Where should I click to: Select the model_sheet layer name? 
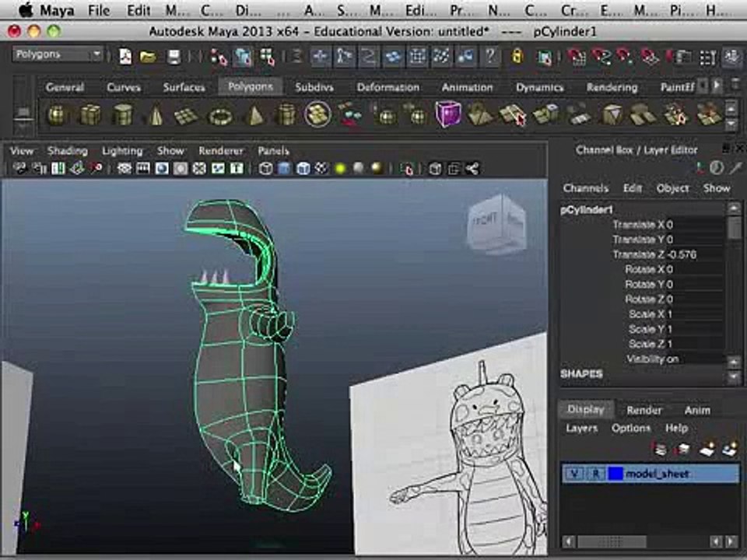pyautogui.click(x=658, y=474)
